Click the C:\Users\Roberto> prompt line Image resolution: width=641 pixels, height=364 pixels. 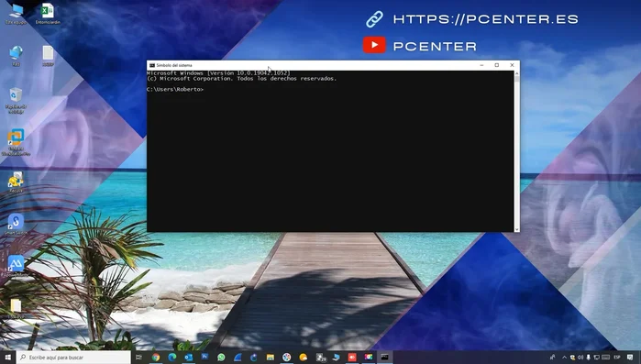[175, 89]
